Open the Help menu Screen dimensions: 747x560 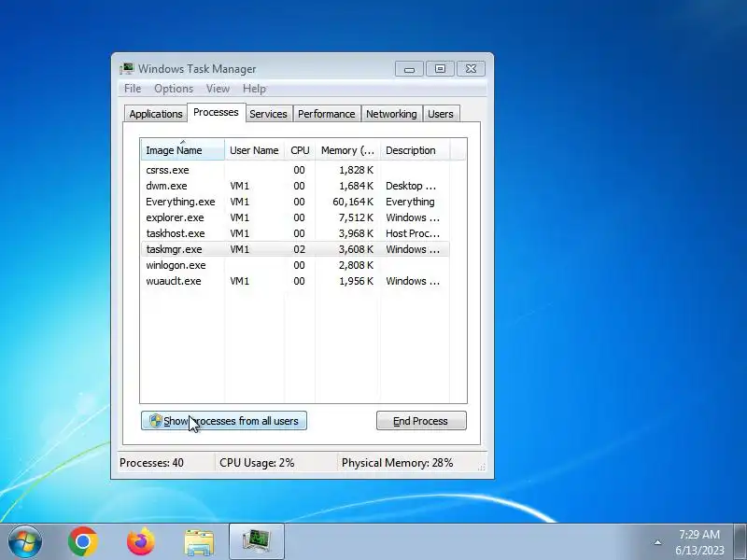coord(254,89)
